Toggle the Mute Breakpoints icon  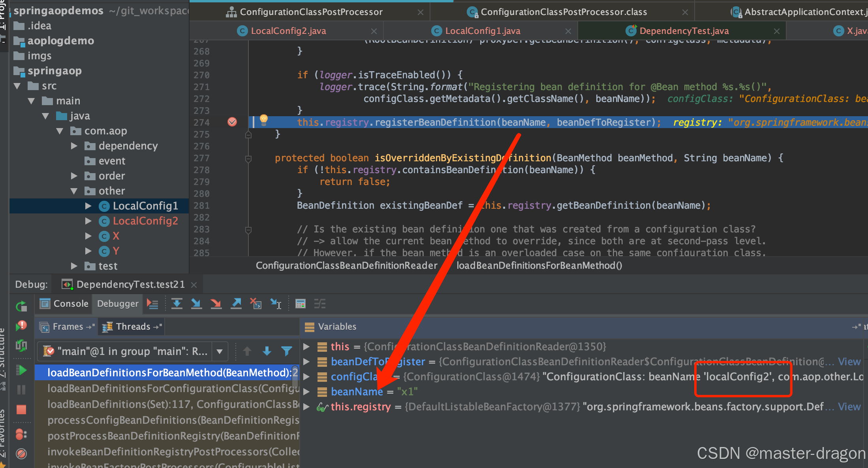click(x=21, y=453)
